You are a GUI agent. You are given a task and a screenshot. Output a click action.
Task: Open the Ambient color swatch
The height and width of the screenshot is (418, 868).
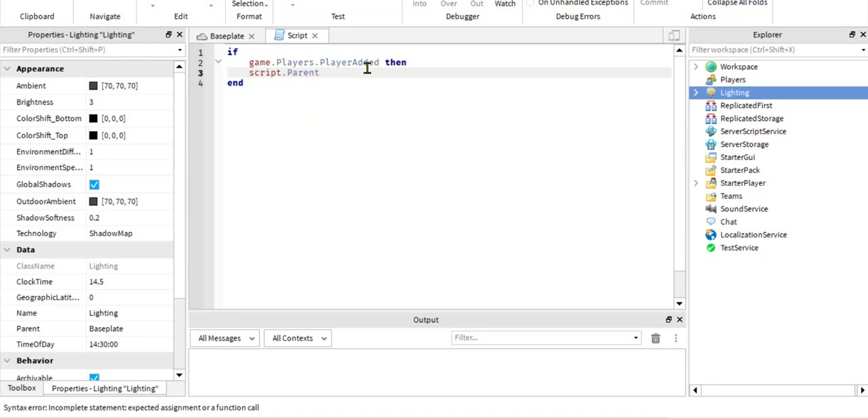tap(93, 86)
